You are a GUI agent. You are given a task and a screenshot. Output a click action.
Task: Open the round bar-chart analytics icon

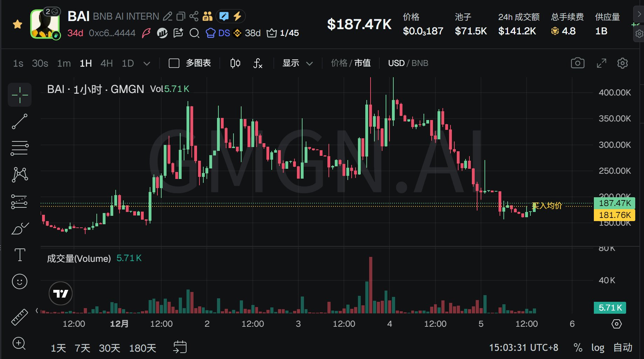[x=162, y=33]
